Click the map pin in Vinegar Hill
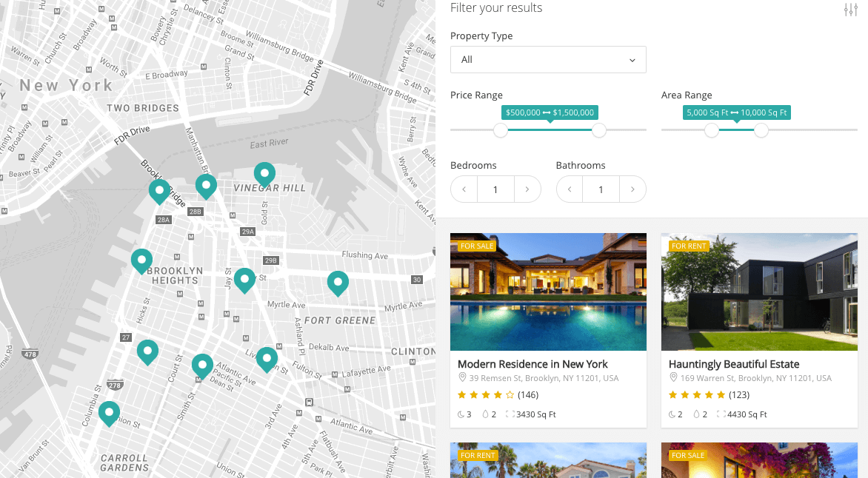868x478 pixels. 264,174
